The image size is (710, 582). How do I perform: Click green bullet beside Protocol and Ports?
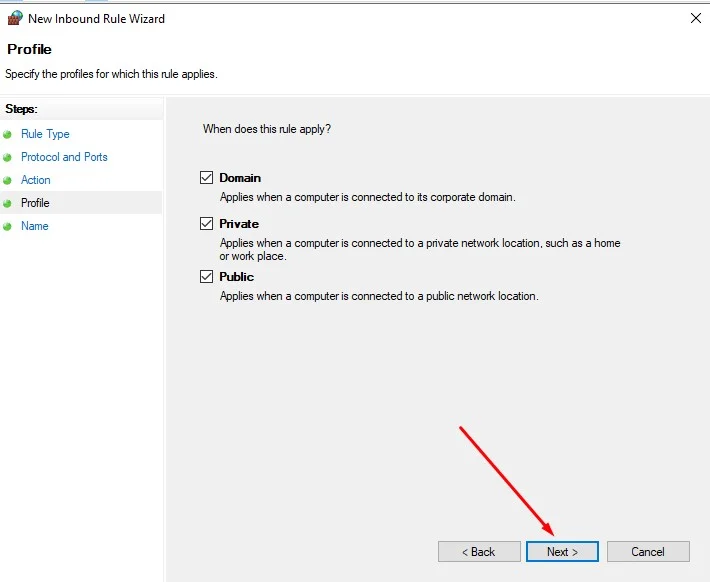tap(7, 158)
